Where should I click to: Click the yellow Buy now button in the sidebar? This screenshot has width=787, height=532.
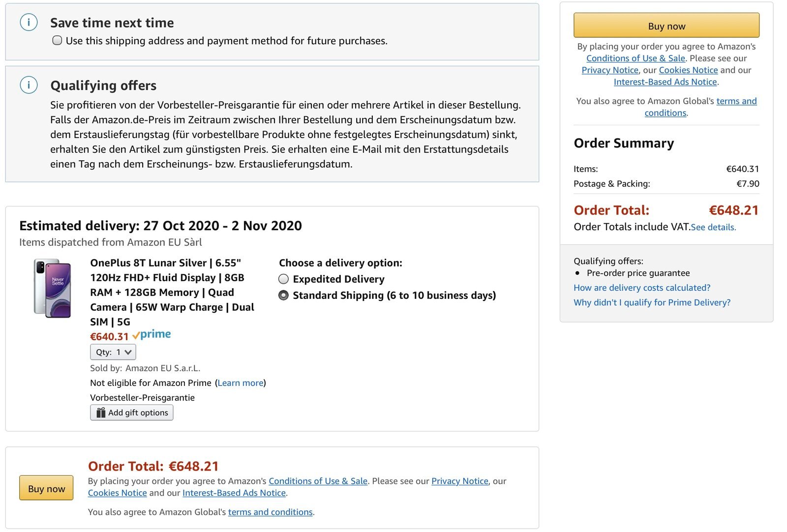[666, 26]
